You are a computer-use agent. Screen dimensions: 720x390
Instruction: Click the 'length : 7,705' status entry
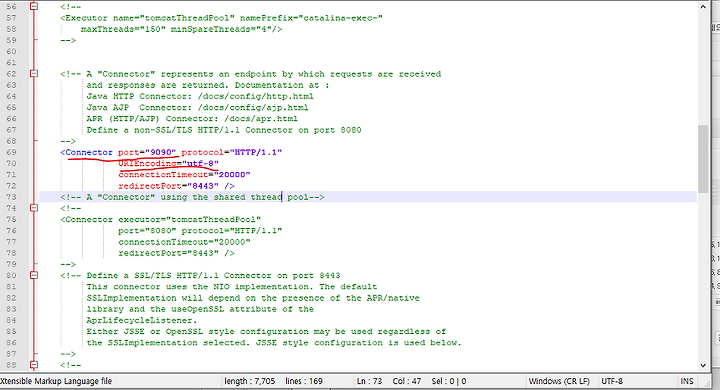[250, 381]
